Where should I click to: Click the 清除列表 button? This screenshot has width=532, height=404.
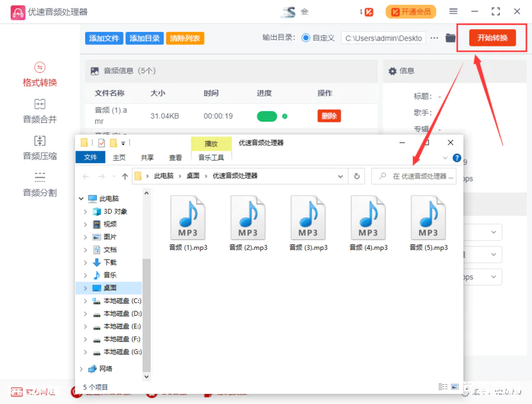pyautogui.click(x=185, y=38)
